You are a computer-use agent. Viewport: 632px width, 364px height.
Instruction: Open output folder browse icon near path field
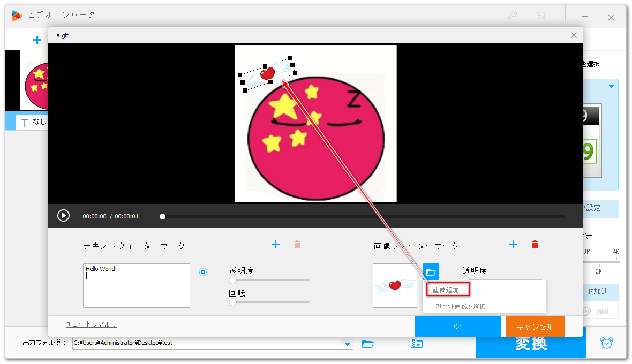click(x=367, y=344)
